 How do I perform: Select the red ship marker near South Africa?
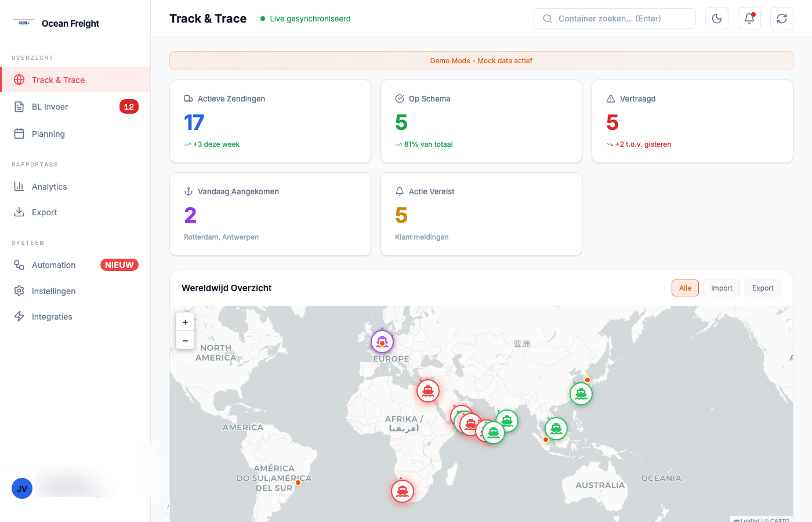[403, 491]
